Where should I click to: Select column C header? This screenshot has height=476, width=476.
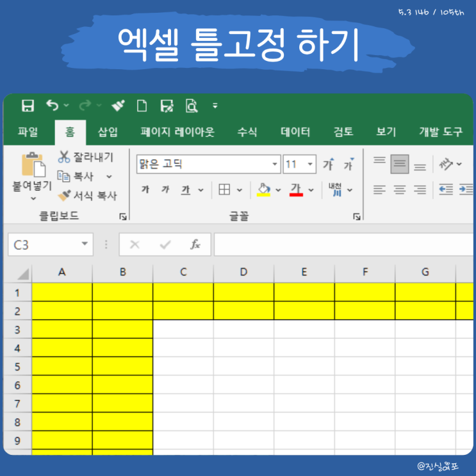pos(183,272)
